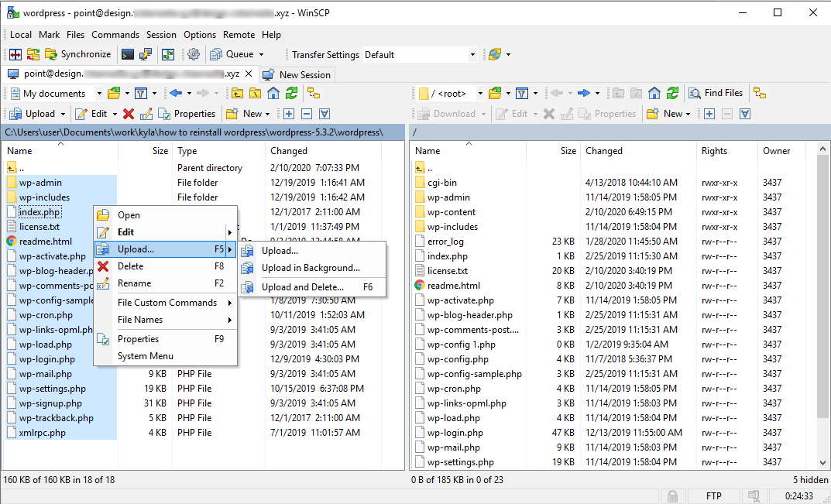Viewport: 831px width, 504px height.
Task: Click the red delete icon in local toolbar
Action: pyautogui.click(x=129, y=114)
